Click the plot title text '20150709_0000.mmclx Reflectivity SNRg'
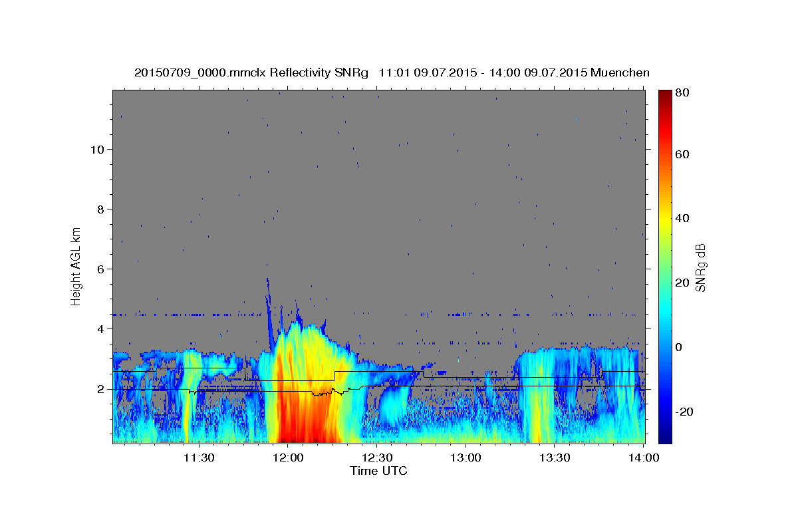This screenshot has height=532, width=798. 251,72
